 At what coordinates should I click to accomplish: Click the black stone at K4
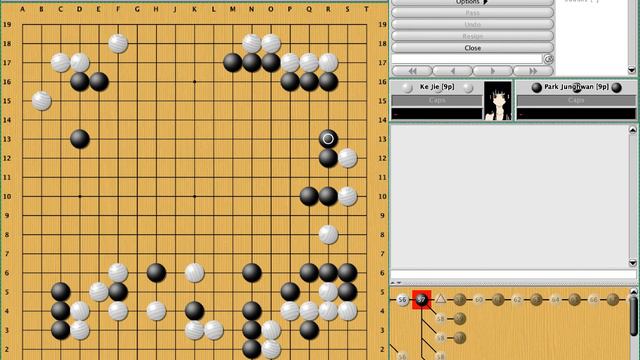point(194,311)
